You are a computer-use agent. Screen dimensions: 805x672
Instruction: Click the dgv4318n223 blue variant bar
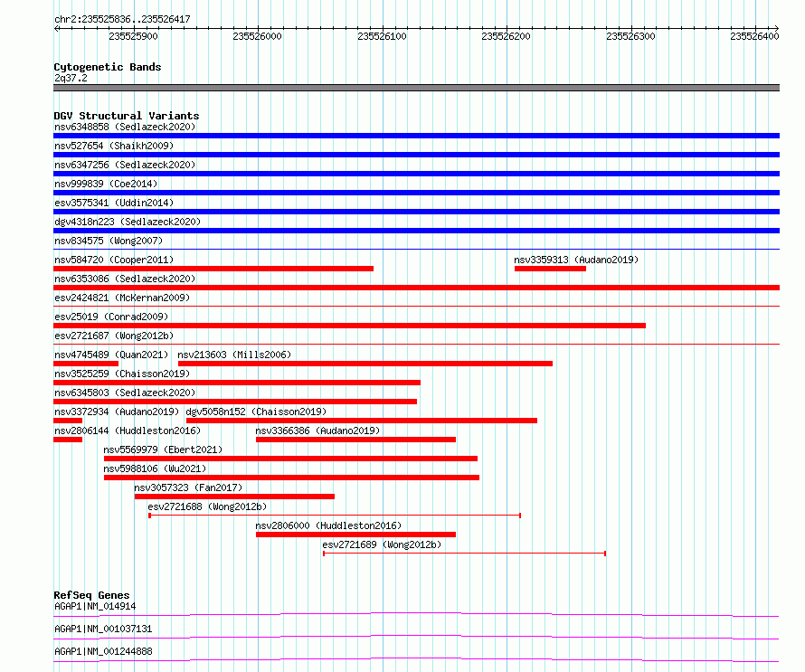pos(416,231)
